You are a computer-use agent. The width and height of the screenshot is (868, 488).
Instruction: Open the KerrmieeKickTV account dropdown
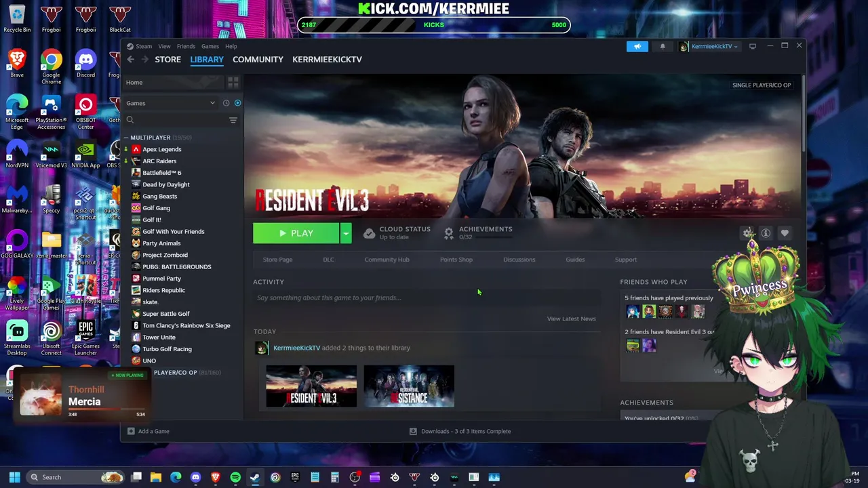click(x=709, y=46)
